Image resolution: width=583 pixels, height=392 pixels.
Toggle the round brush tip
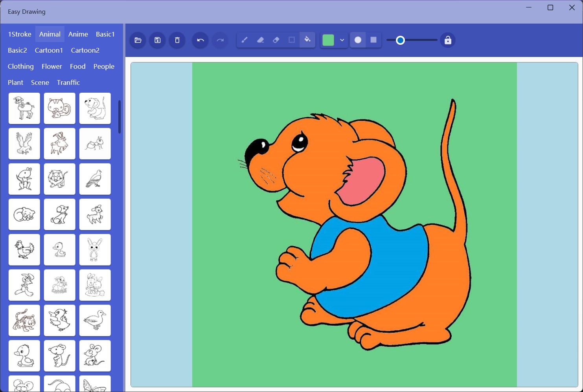(x=358, y=40)
